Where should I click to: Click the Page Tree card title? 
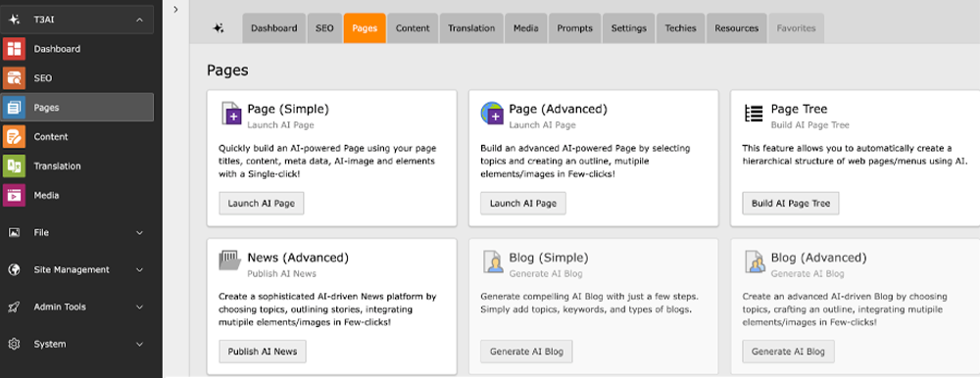pyautogui.click(x=800, y=109)
